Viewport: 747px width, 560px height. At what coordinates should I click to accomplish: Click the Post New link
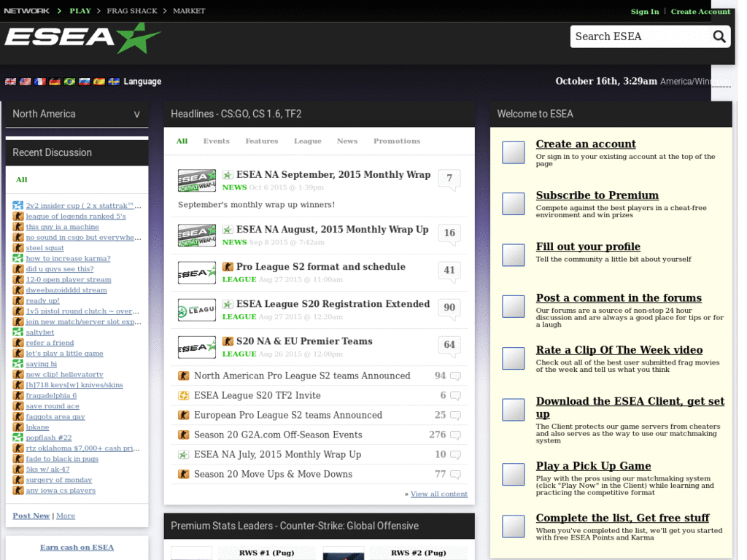pos(31,516)
